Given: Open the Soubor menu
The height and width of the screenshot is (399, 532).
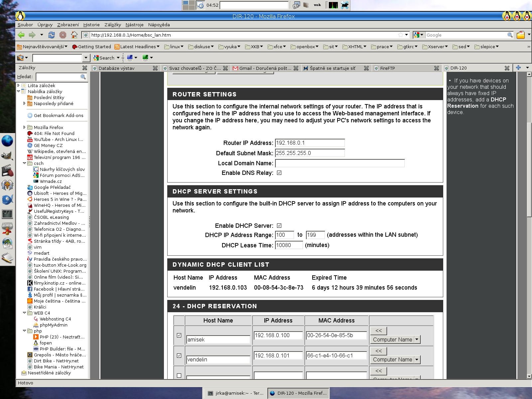Looking at the screenshot, I should click(x=25, y=25).
